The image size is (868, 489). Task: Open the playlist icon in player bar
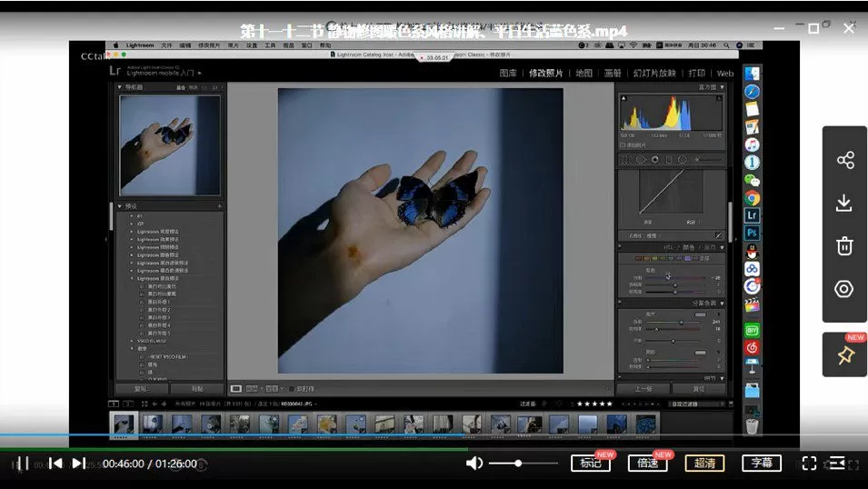point(837,464)
